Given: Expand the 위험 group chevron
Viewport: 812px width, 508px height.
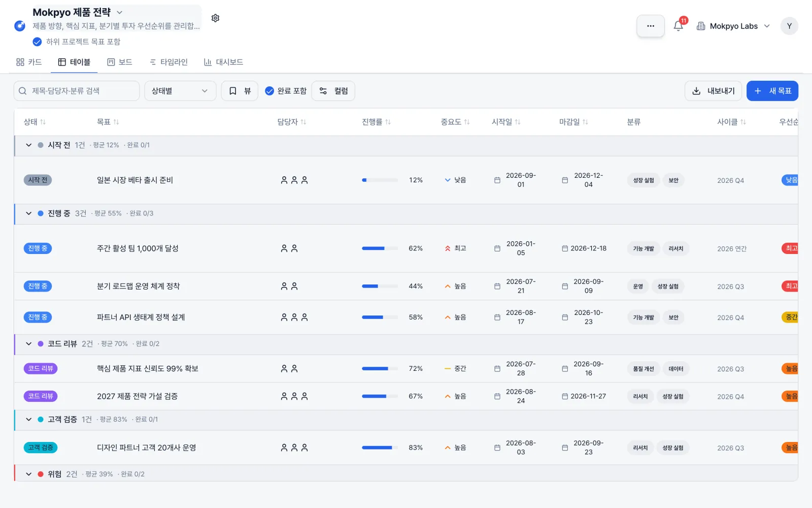Looking at the screenshot, I should pyautogui.click(x=29, y=474).
